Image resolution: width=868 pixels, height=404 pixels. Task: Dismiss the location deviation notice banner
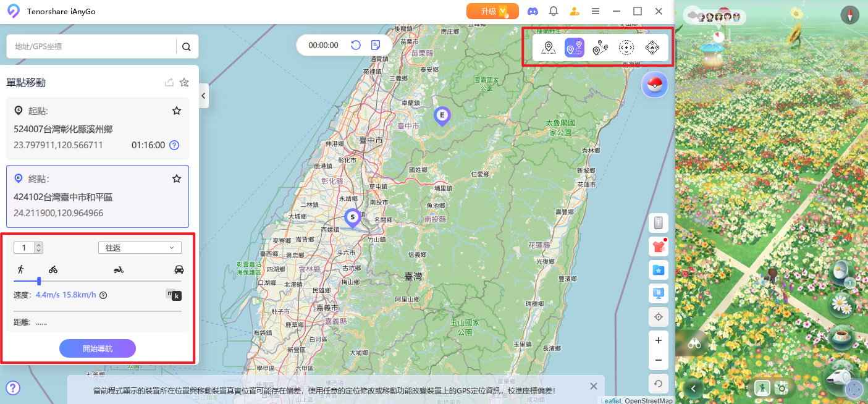(x=594, y=386)
